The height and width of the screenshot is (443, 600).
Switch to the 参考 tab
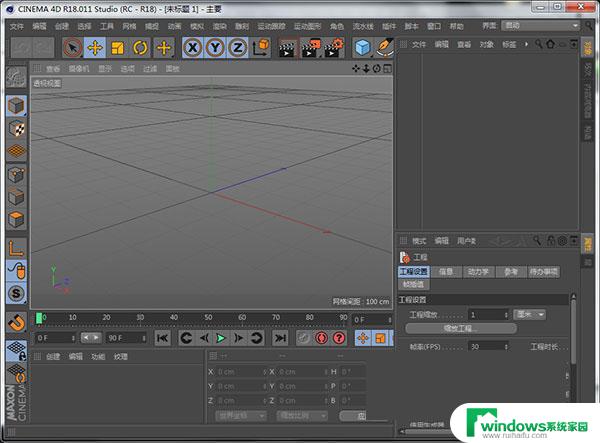(x=511, y=272)
